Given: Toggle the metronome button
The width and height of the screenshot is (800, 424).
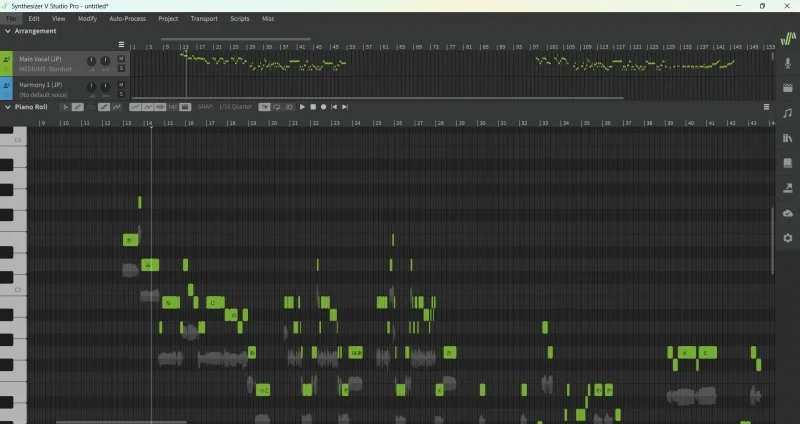Looking at the screenshot, I should click(289, 107).
